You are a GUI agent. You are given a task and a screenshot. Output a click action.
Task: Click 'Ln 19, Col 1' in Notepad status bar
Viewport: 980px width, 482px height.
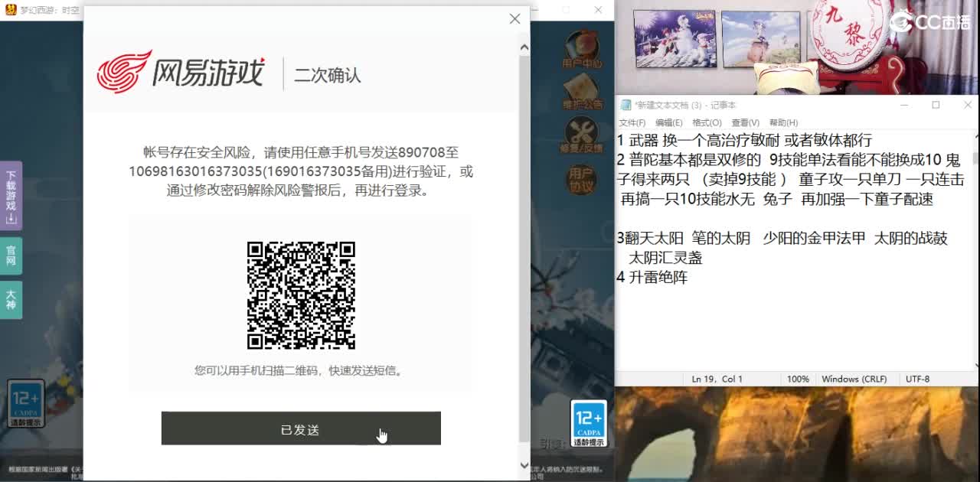coord(717,379)
